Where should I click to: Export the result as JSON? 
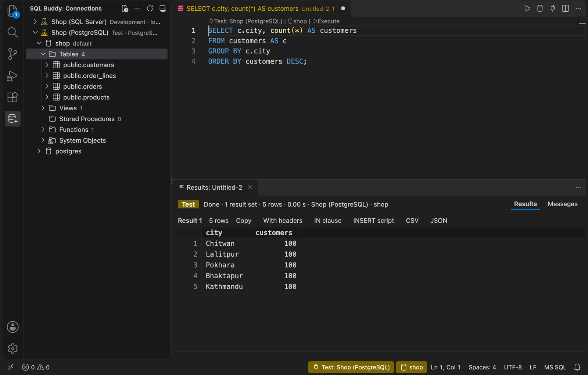coord(439,221)
